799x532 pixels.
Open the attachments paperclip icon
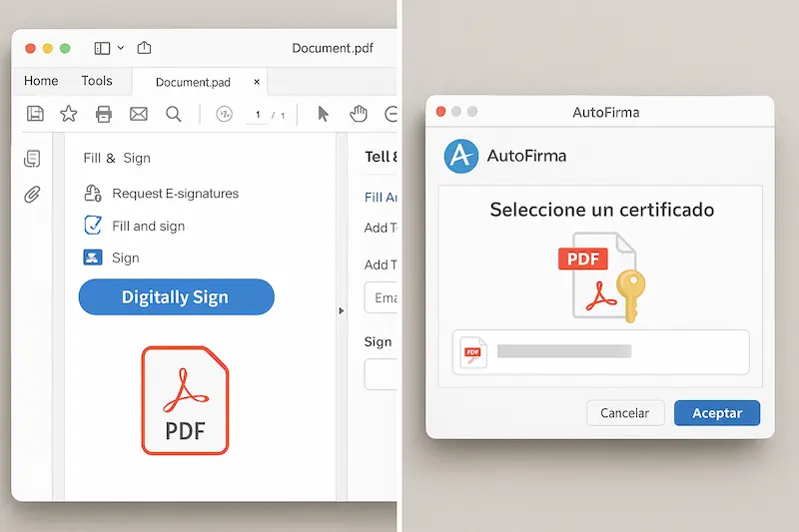point(32,195)
